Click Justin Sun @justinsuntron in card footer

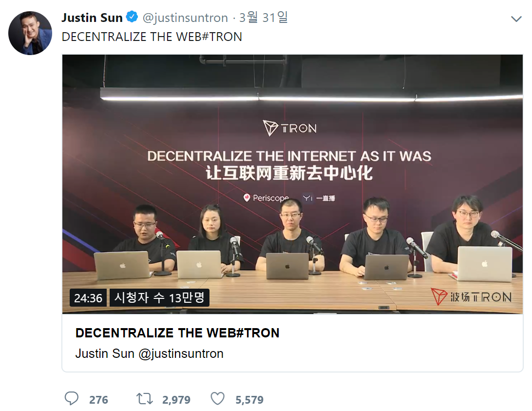tap(149, 353)
